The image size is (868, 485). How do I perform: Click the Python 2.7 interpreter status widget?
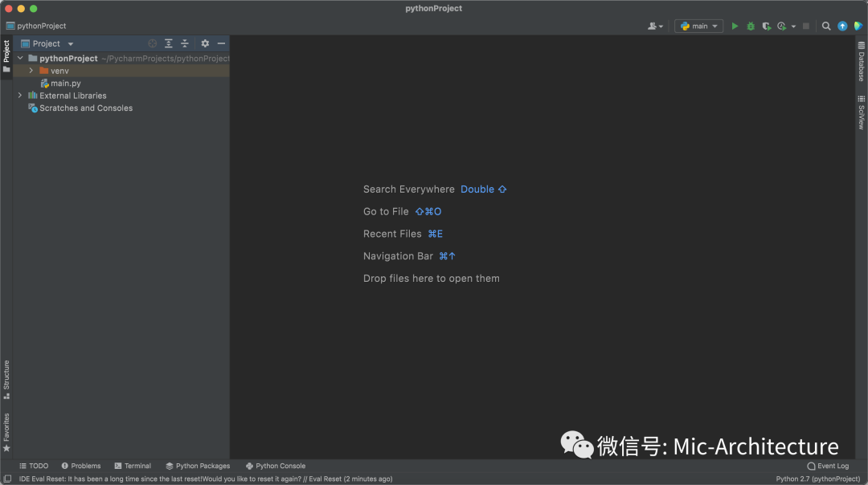tap(817, 479)
